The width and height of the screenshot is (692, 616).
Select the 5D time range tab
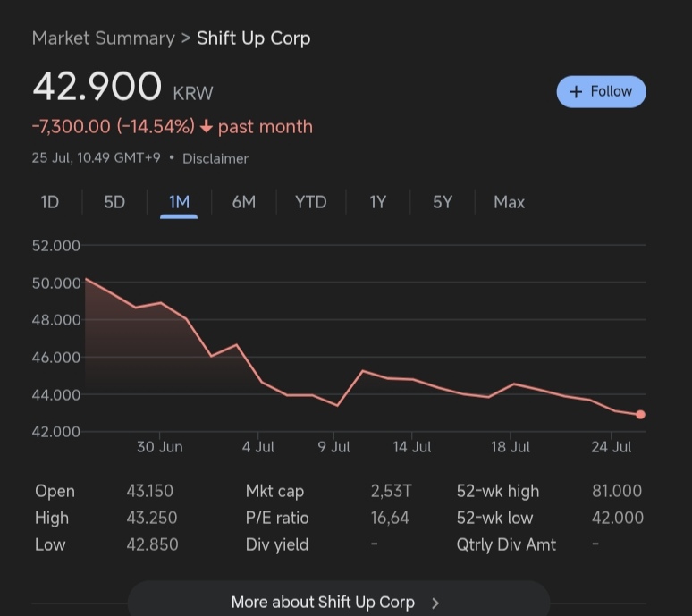click(114, 202)
